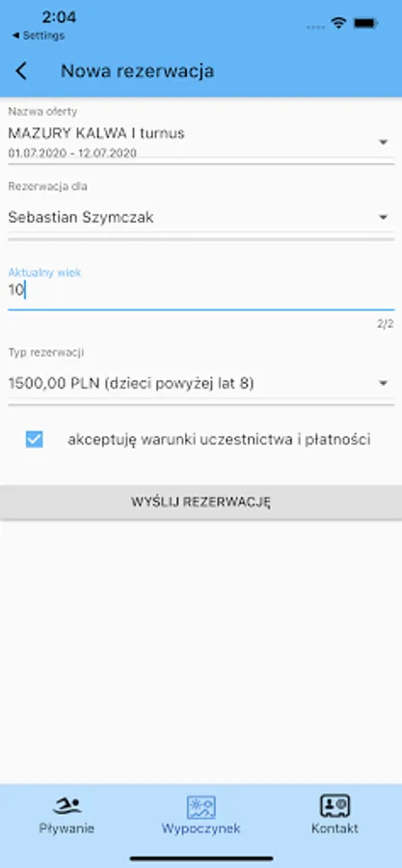Viewport: 402px width, 868px height.
Task: Choose the Sebastian Szymczak entry
Action: coord(81,218)
